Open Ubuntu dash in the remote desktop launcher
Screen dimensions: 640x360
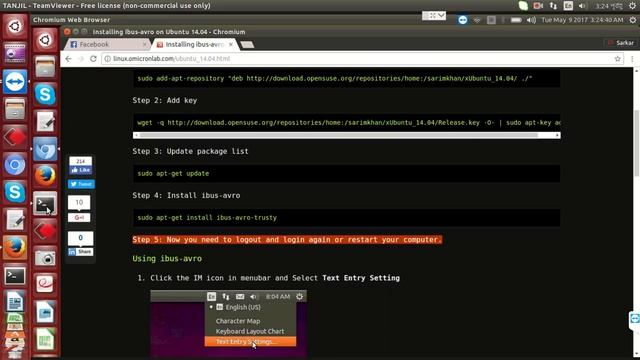(x=45, y=40)
